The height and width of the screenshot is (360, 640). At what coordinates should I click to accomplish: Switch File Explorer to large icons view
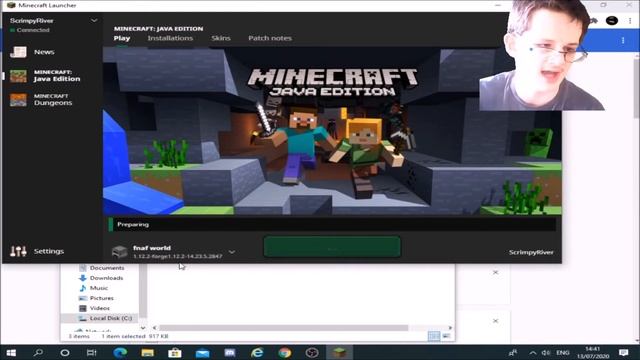pos(447,336)
